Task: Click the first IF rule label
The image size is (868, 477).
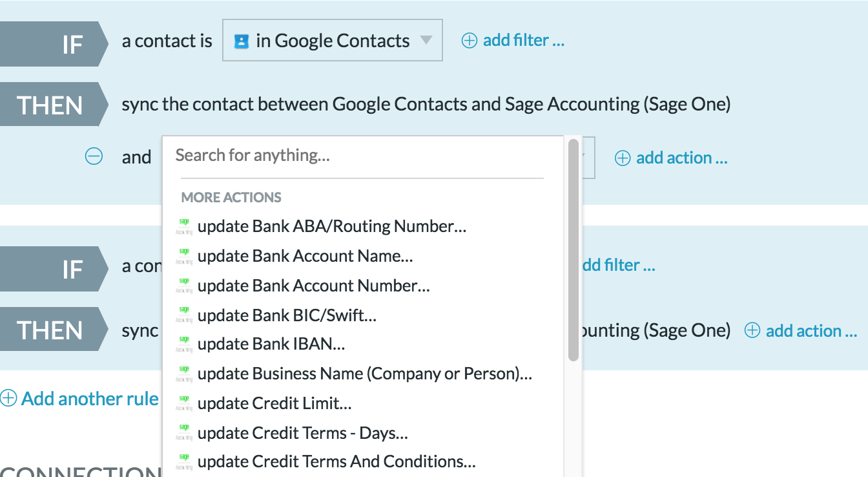Action: [53, 44]
